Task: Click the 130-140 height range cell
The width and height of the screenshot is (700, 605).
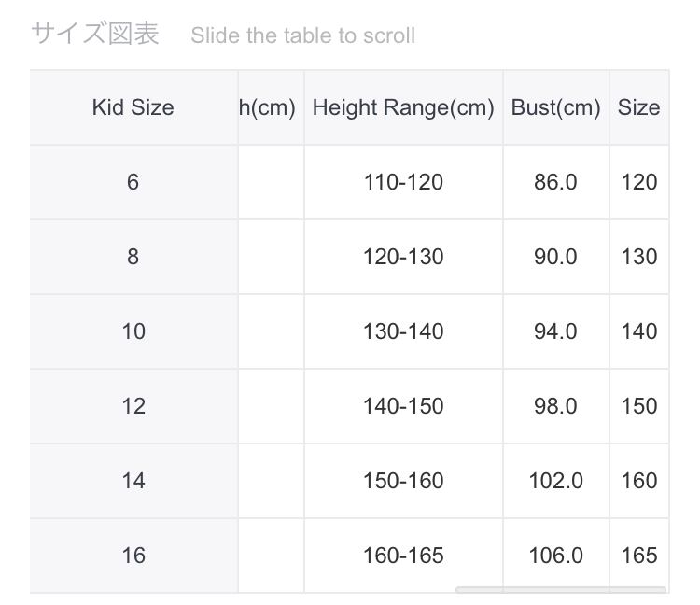Action: [x=403, y=331]
